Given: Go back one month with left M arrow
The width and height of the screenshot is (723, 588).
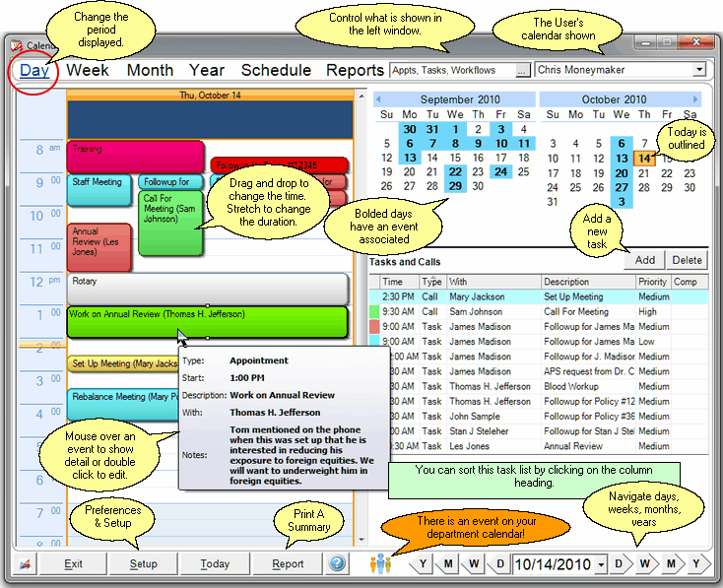Looking at the screenshot, I should 447,563.
